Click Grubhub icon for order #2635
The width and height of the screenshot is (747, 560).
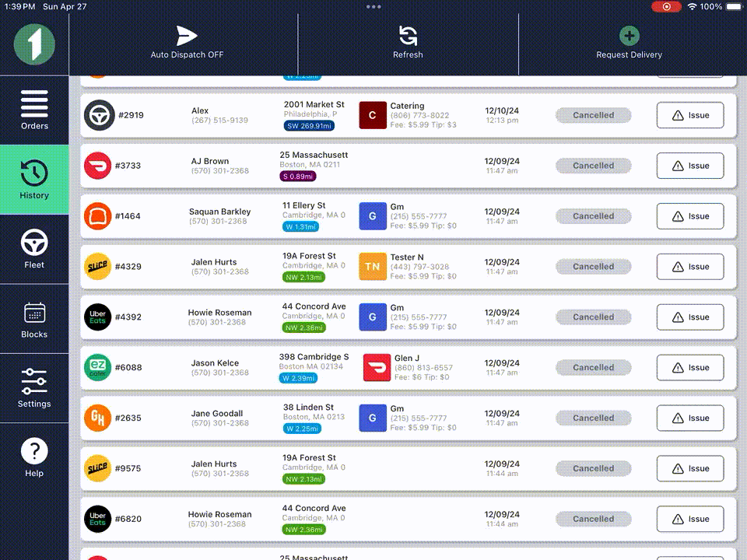click(98, 418)
